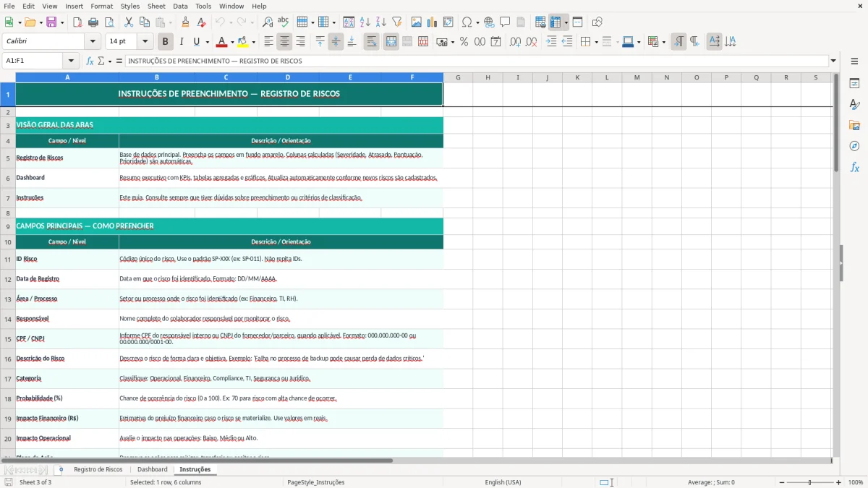Open the Format menu
This screenshot has height=488, width=868.
point(102,6)
